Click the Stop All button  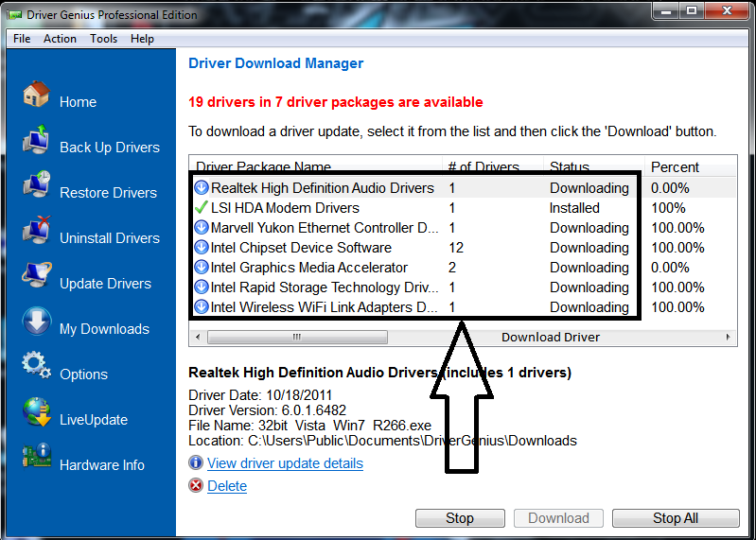(676, 518)
